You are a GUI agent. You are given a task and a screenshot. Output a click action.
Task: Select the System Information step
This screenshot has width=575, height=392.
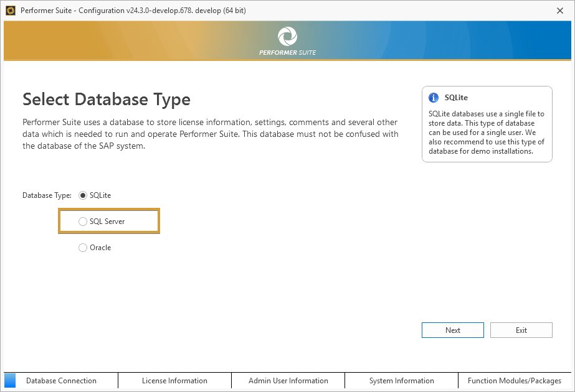401,381
